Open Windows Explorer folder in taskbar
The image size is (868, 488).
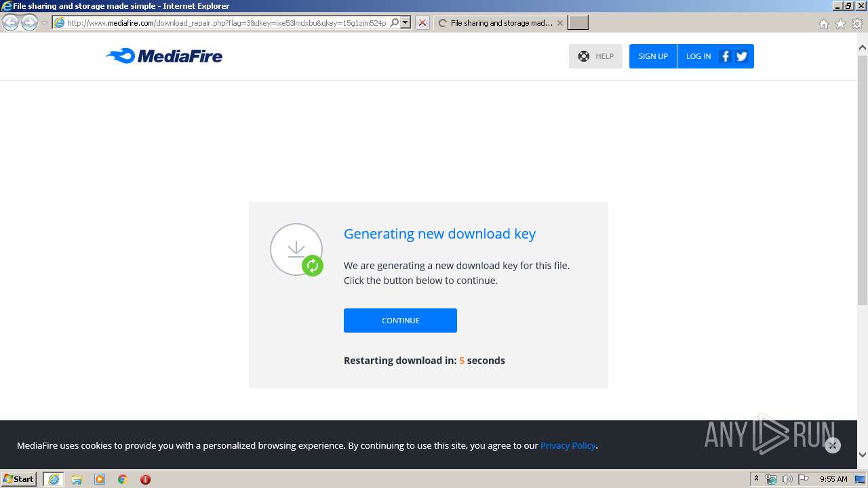(x=77, y=479)
